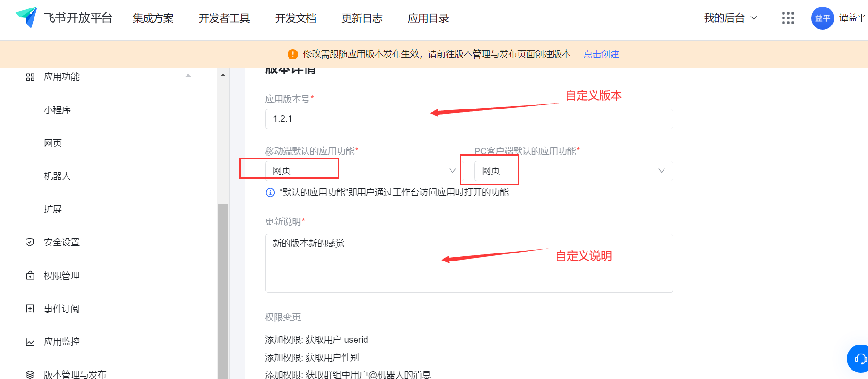Select 机器人 in the sidebar
The width and height of the screenshot is (868, 379).
pyautogui.click(x=57, y=176)
